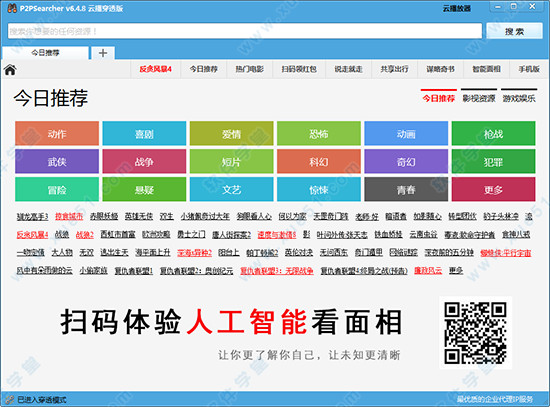Choose the 青春 genre tile
The width and height of the screenshot is (550, 407).
pyautogui.click(x=406, y=189)
